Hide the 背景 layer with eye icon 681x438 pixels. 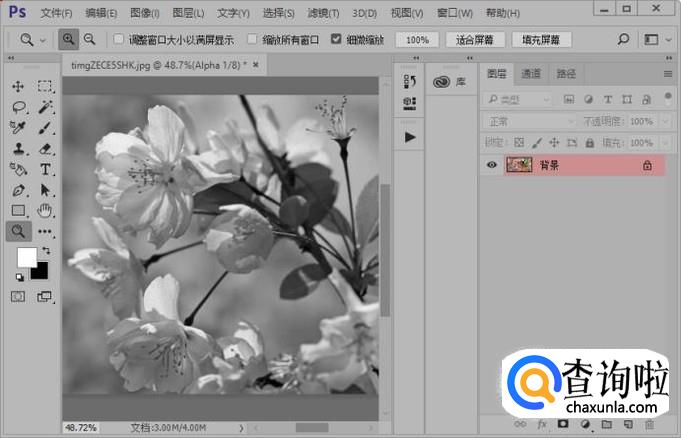(x=492, y=165)
